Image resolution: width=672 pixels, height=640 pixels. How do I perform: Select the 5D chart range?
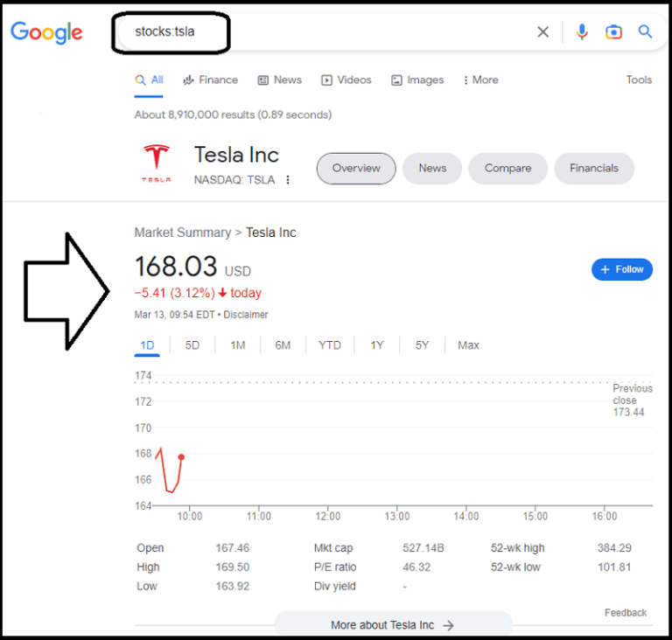192,345
